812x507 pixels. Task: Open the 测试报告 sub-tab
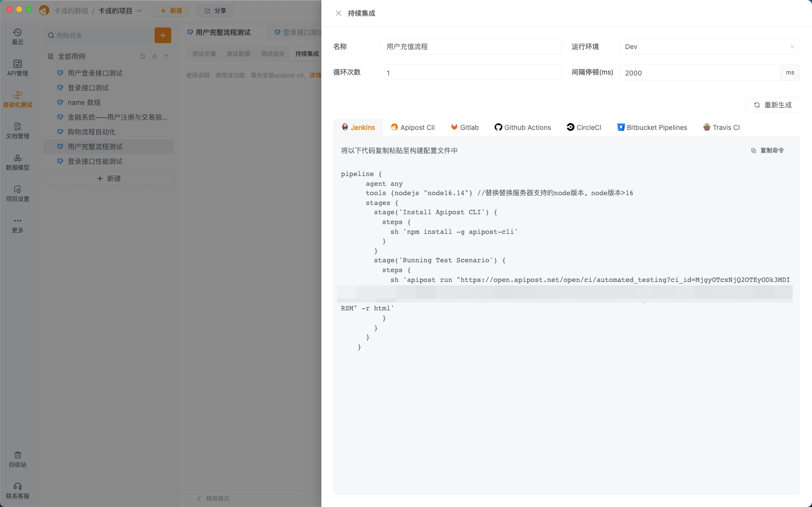coord(273,54)
